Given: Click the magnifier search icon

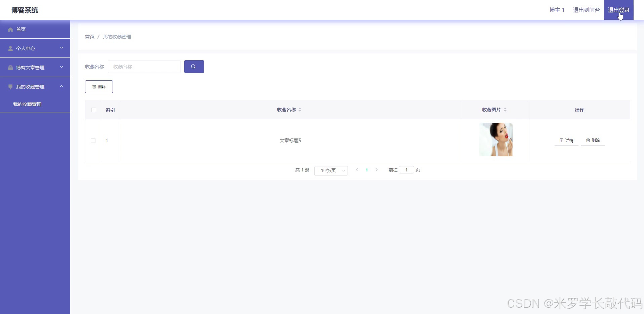Looking at the screenshot, I should 194,66.
